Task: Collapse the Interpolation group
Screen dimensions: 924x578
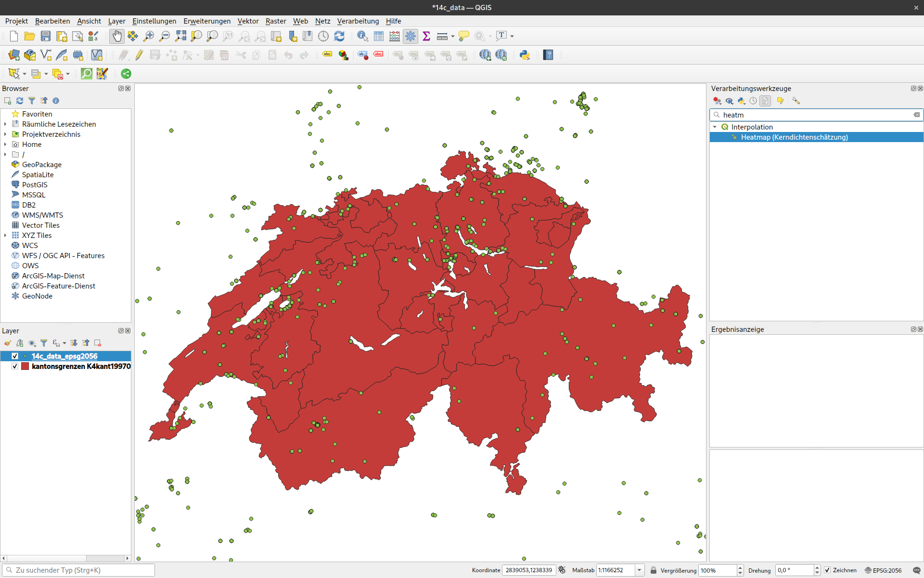Action: tap(715, 127)
